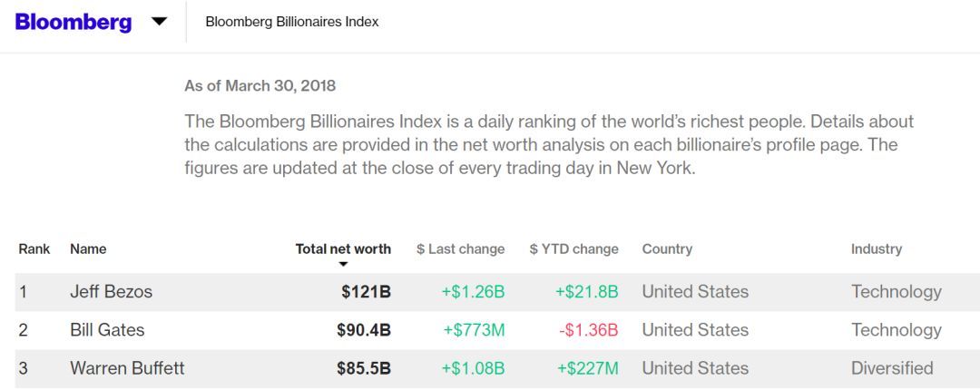Screen dimensions: 980x390
Task: Open the Bloomberg Billionaires Index header link
Action: [292, 22]
